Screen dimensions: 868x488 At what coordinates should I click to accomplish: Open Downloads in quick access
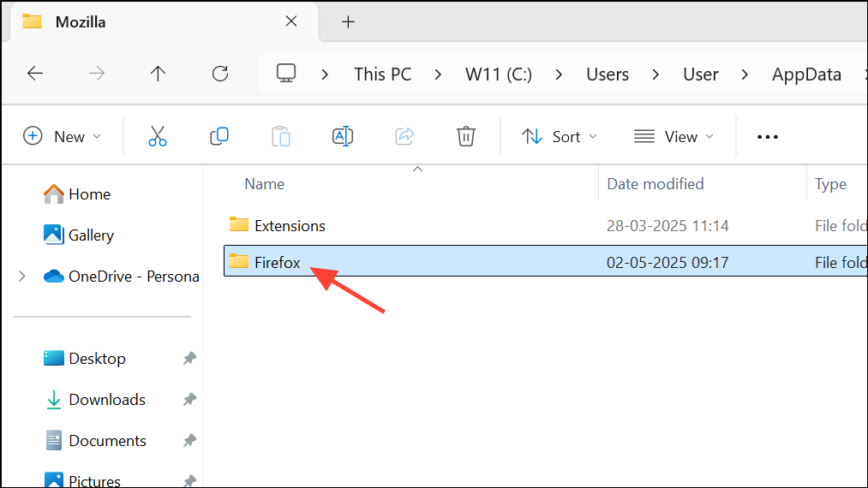tap(107, 400)
